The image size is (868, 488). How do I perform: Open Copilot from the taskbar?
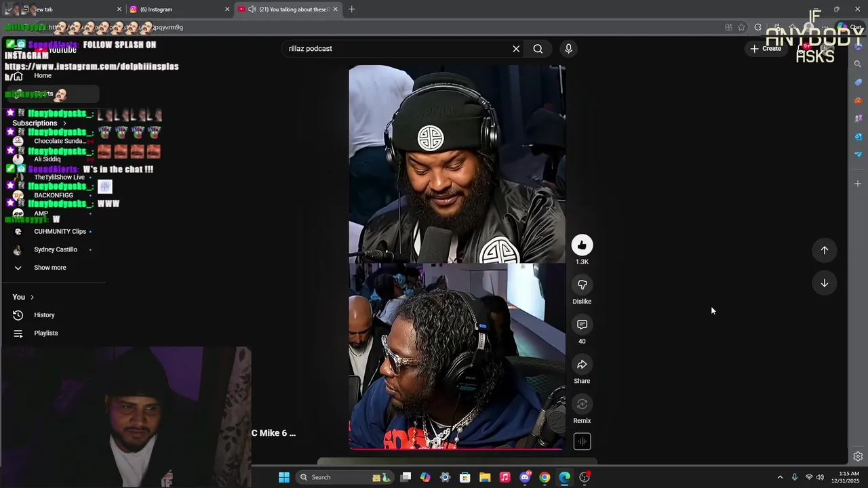click(x=425, y=477)
